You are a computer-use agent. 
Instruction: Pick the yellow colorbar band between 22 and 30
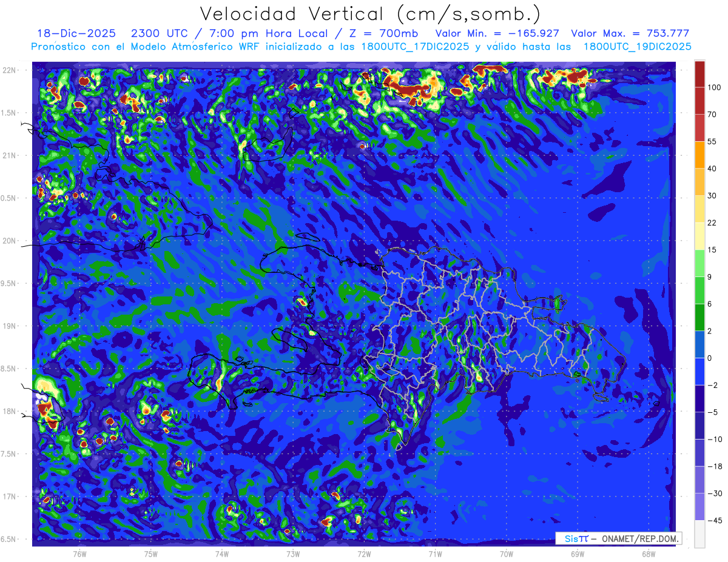[699, 209]
